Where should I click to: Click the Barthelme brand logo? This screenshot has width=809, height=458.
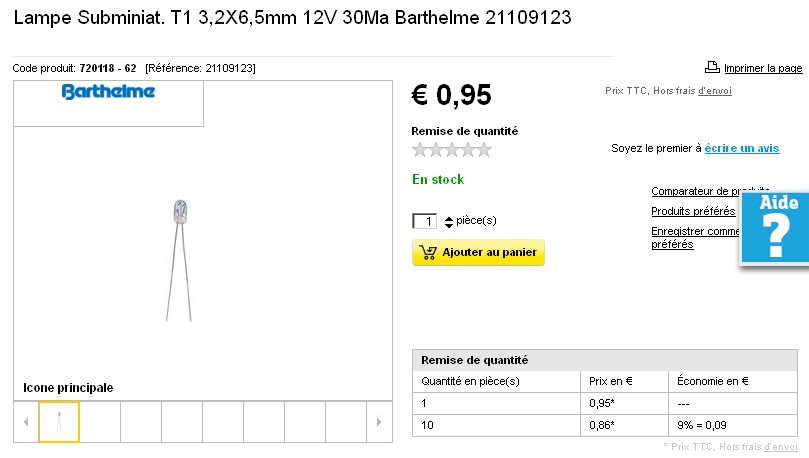pyautogui.click(x=109, y=92)
